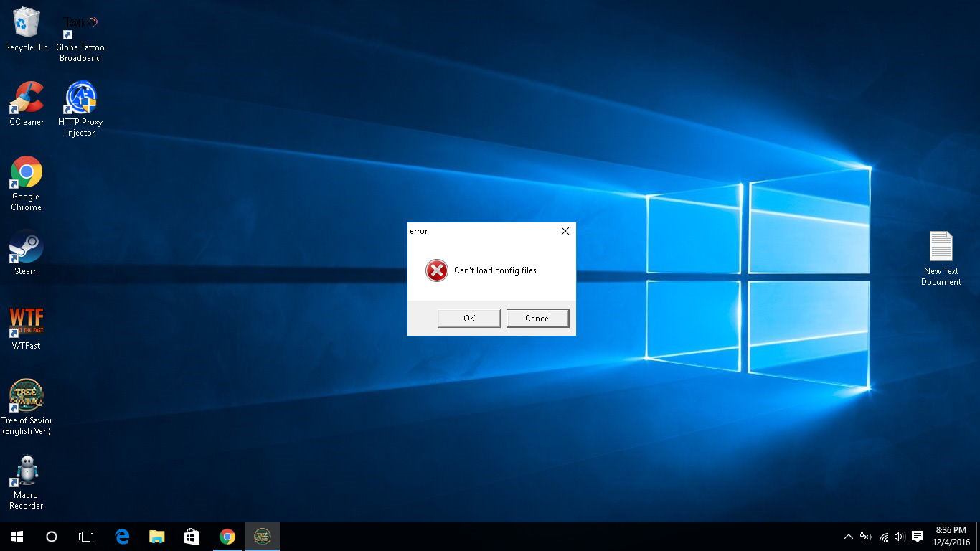
Task: Open Cortana search from taskbar
Action: point(52,537)
